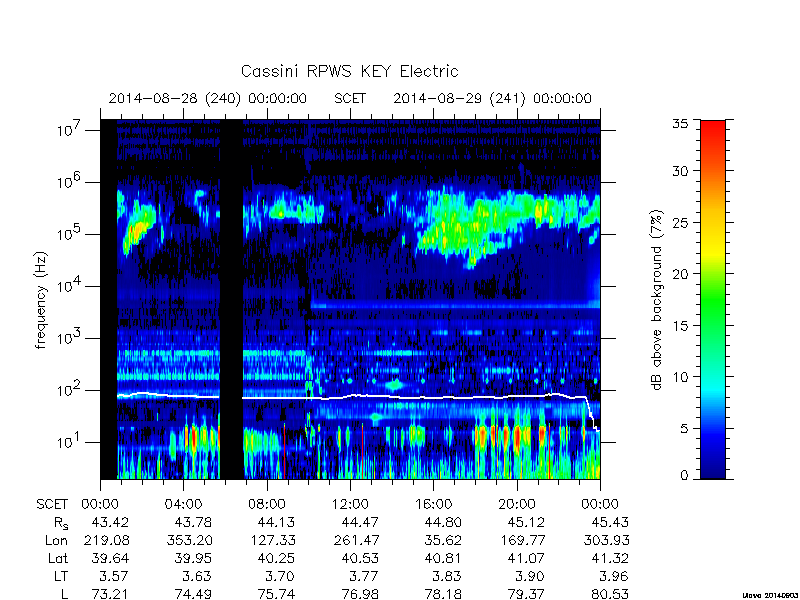800x600 pixels.
Task: Click the L value 73.21
Action: click(110, 594)
